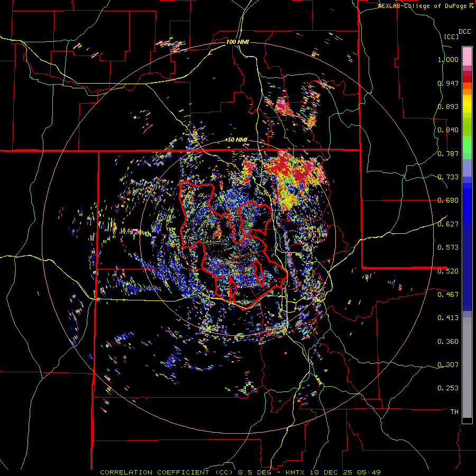Image resolution: width=476 pixels, height=476 pixels.
Task: Click the 0.573 color scale value
Action: [448, 248]
